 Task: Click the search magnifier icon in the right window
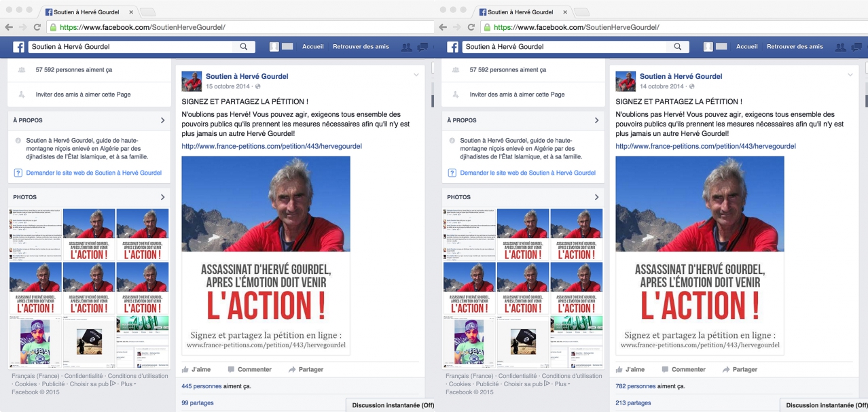coord(678,47)
